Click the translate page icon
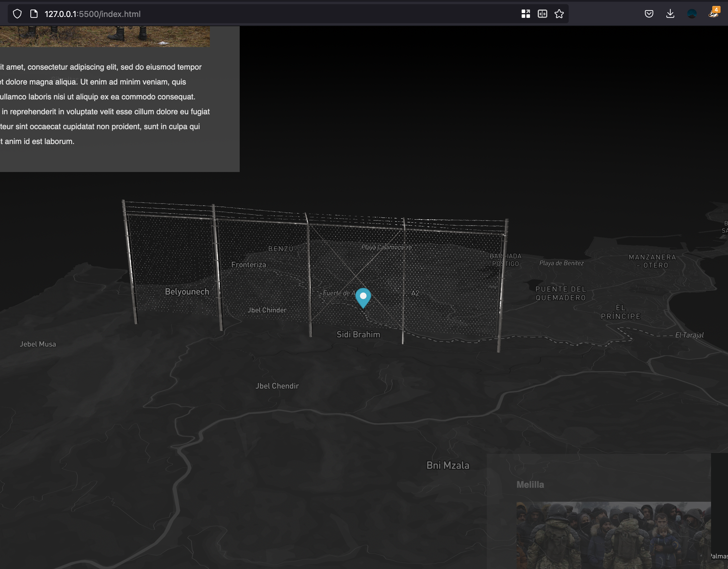This screenshot has height=569, width=728. click(x=542, y=14)
